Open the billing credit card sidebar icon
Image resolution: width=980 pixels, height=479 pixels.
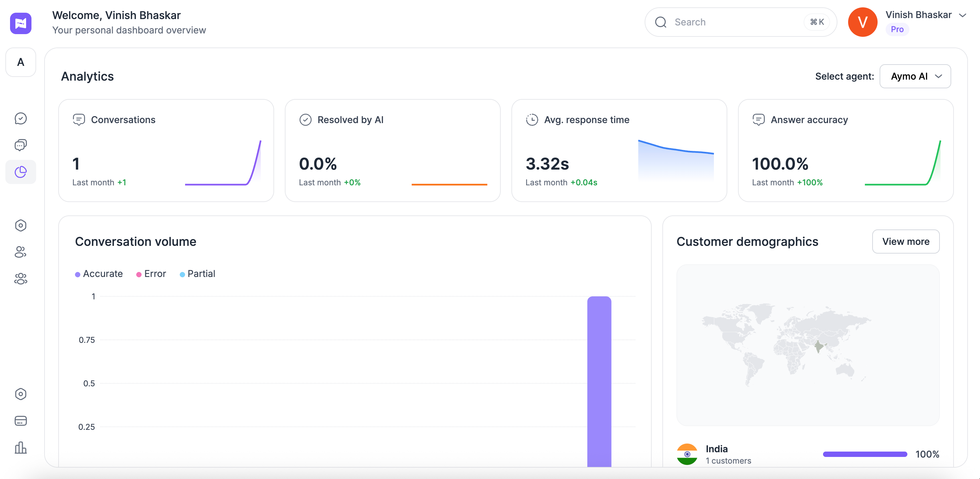point(20,421)
